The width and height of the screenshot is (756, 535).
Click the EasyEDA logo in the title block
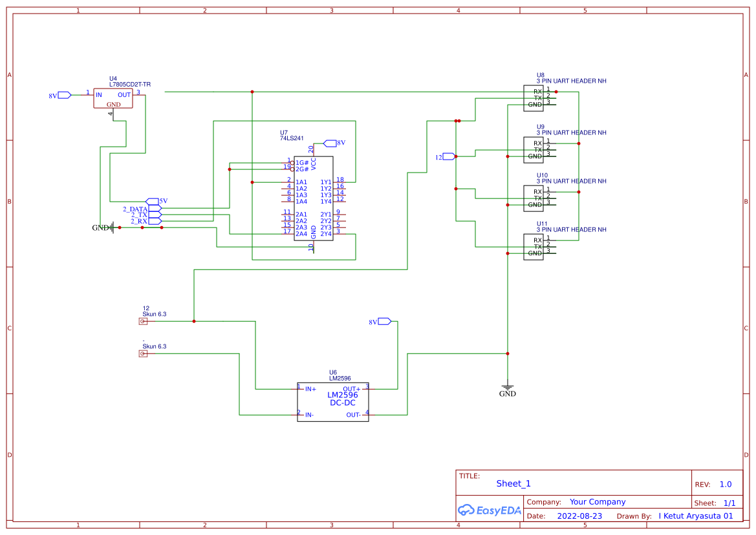490,510
